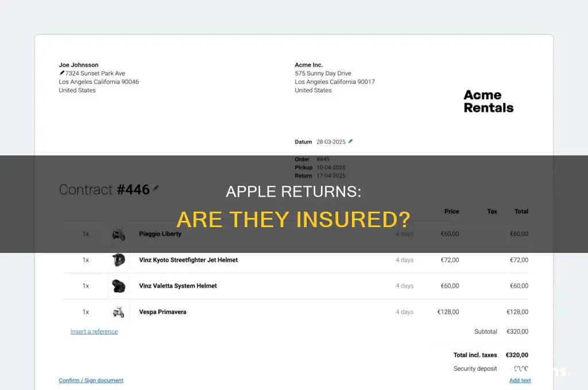Select the €128,00 price for Vespa Primavera
Screen dimensions: 588x390
tap(448, 312)
